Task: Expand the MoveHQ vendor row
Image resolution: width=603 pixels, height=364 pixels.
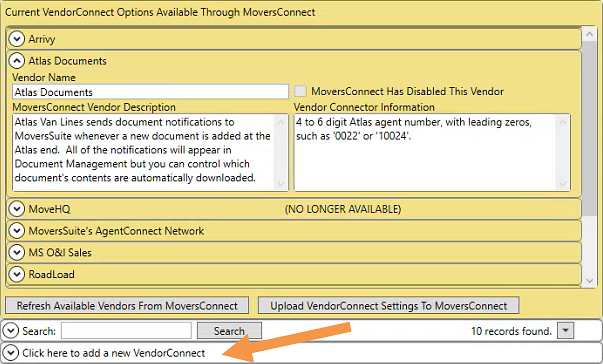Action: pos(17,209)
